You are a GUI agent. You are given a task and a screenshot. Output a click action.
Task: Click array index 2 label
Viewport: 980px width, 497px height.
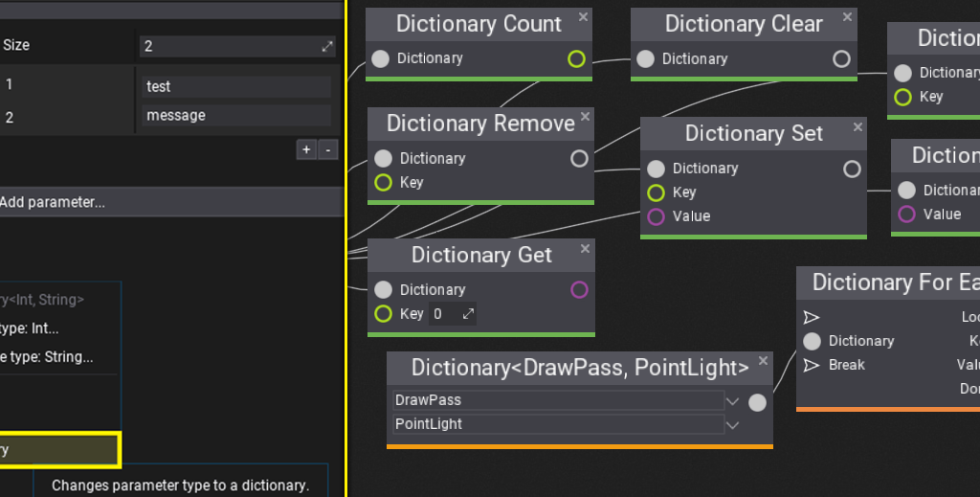click(9, 118)
